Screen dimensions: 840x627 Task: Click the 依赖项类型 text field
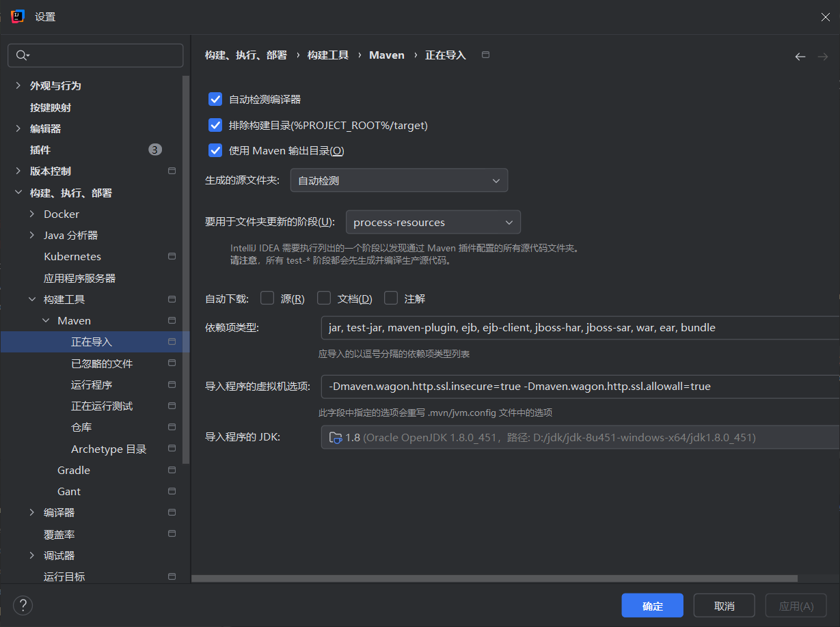coord(580,328)
